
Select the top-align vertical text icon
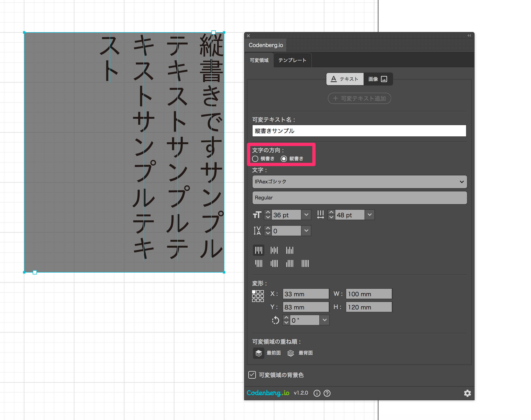pos(258,250)
